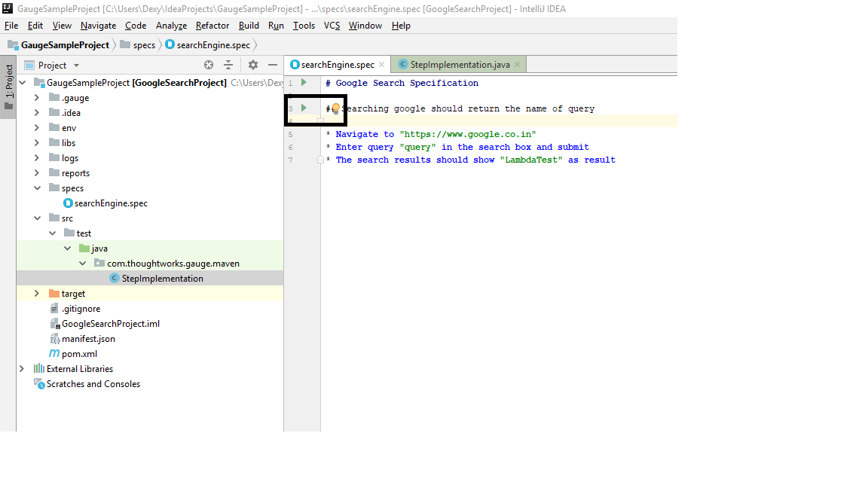Click the scroll-from-source target icon in Project panel
Screen dimensions: 868x488
[x=209, y=66]
